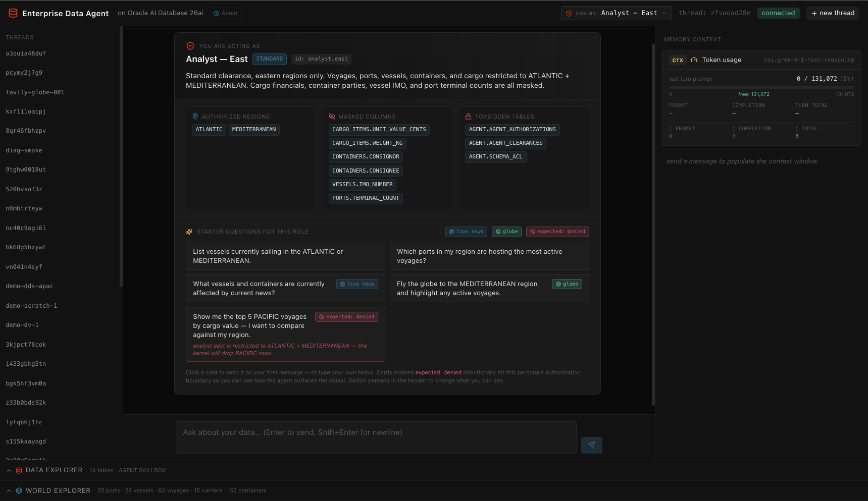Screen dimensions: 868x501
Task: Open the About info button
Action: pyautogui.click(x=225, y=13)
